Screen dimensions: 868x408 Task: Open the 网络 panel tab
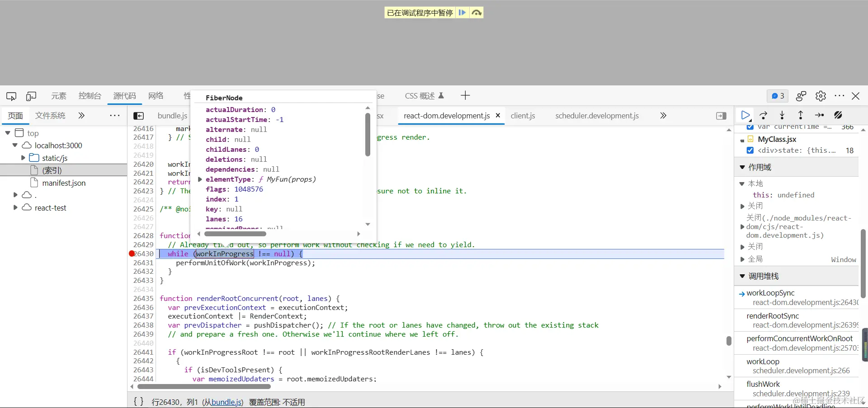[156, 96]
